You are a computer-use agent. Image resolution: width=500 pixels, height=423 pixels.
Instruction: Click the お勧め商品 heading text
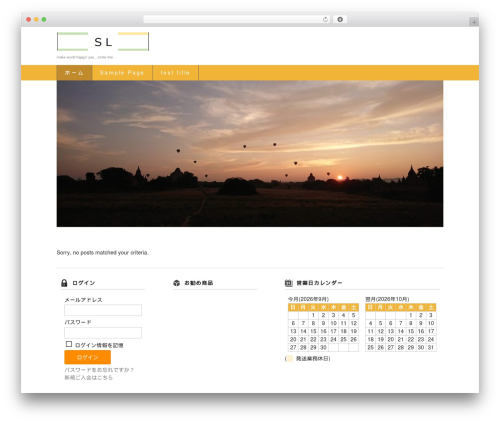point(199,283)
